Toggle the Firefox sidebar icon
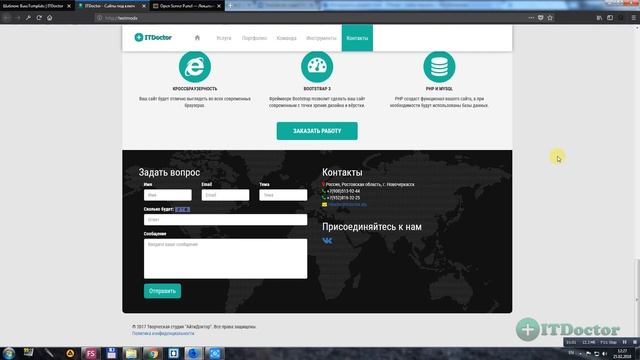 [x=610, y=18]
